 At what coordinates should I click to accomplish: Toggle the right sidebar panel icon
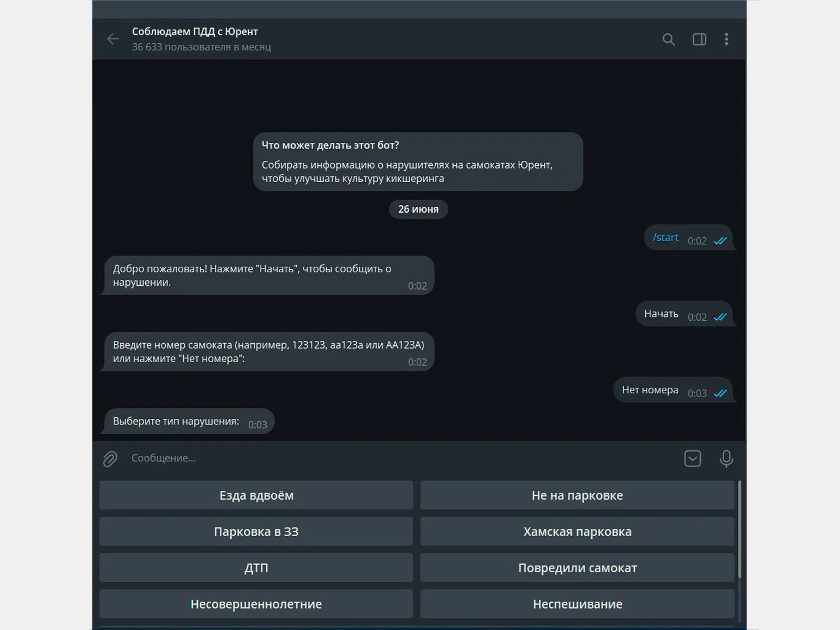[x=699, y=39]
